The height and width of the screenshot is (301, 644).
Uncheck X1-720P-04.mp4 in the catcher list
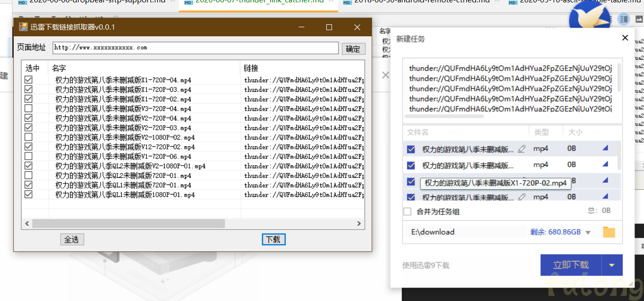[x=29, y=80]
